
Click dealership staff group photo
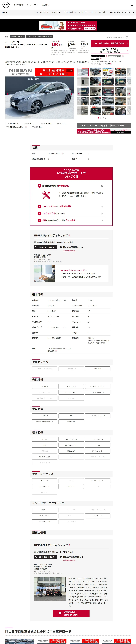coord(50,589)
